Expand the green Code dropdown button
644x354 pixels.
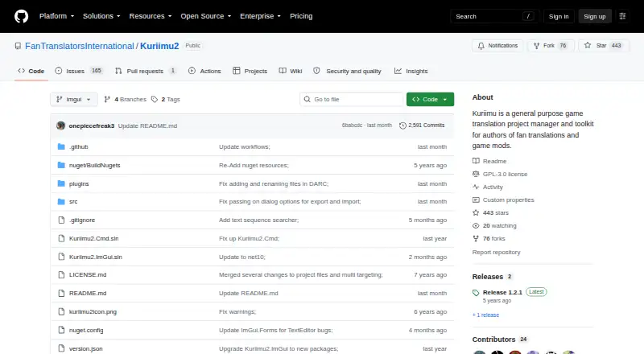(430, 100)
